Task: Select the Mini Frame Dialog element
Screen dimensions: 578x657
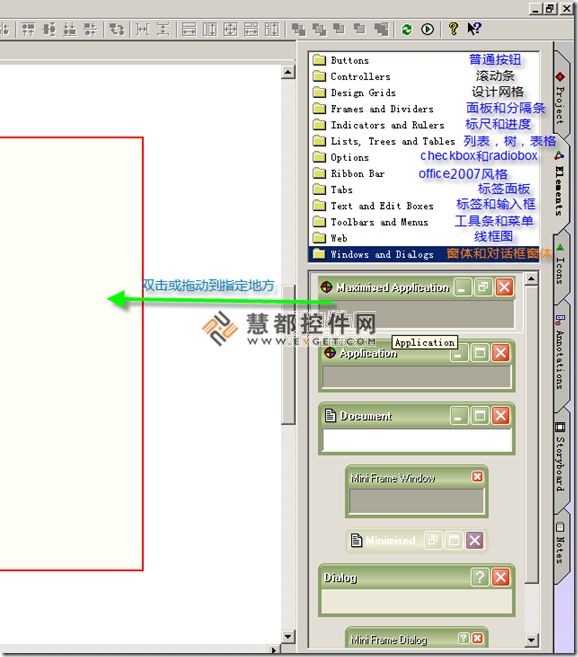Action: coord(416,638)
